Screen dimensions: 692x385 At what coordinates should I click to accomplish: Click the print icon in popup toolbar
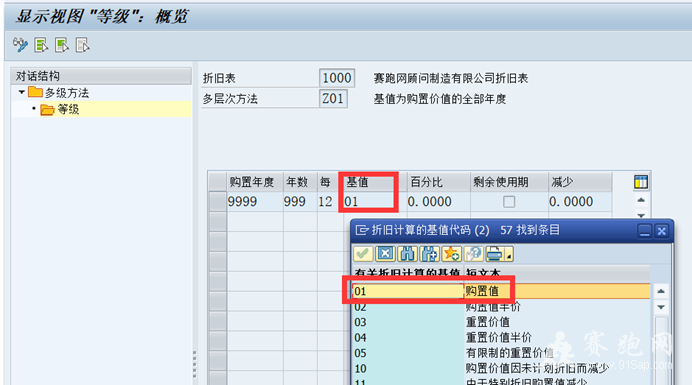click(495, 254)
